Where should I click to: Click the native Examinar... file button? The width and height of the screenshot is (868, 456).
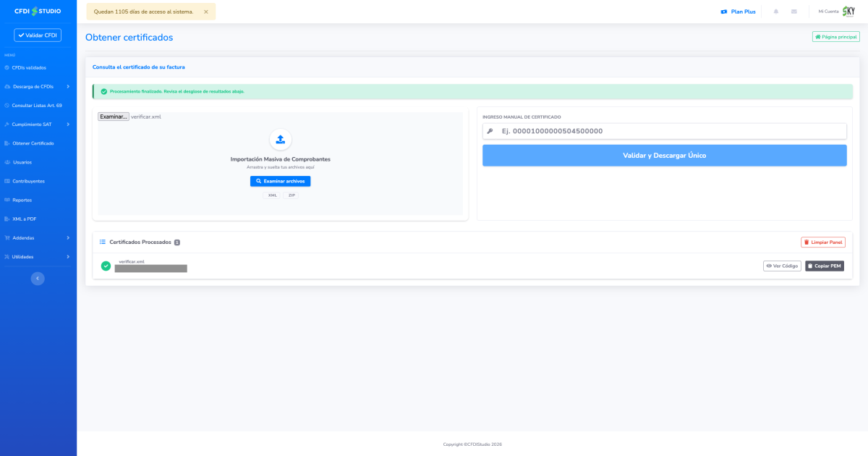pyautogui.click(x=114, y=117)
